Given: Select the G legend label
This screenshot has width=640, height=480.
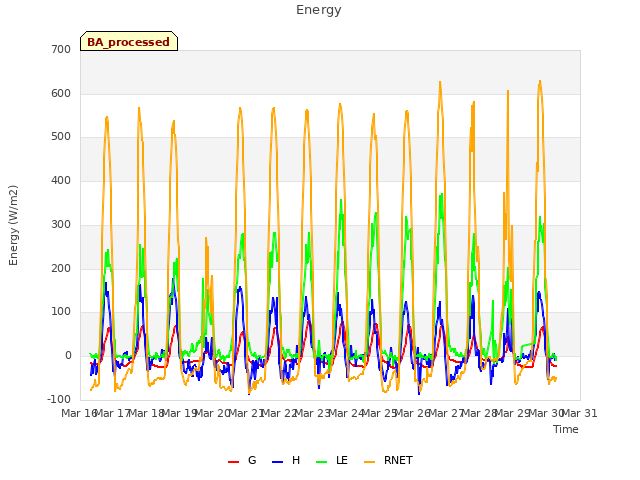Looking at the screenshot, I should click(x=252, y=460).
